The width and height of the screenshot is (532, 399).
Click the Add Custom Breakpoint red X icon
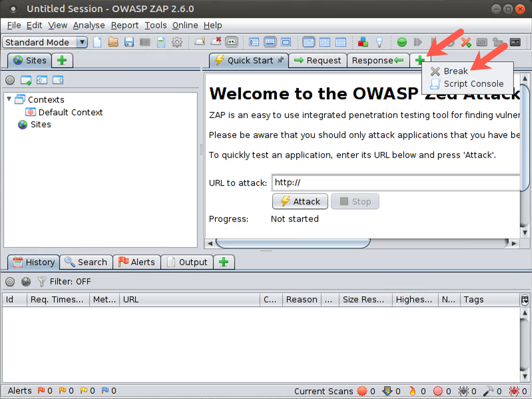tap(466, 42)
